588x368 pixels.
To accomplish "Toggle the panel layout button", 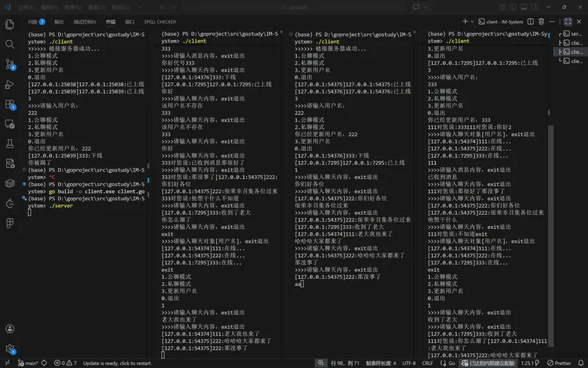I will coord(524,7).
